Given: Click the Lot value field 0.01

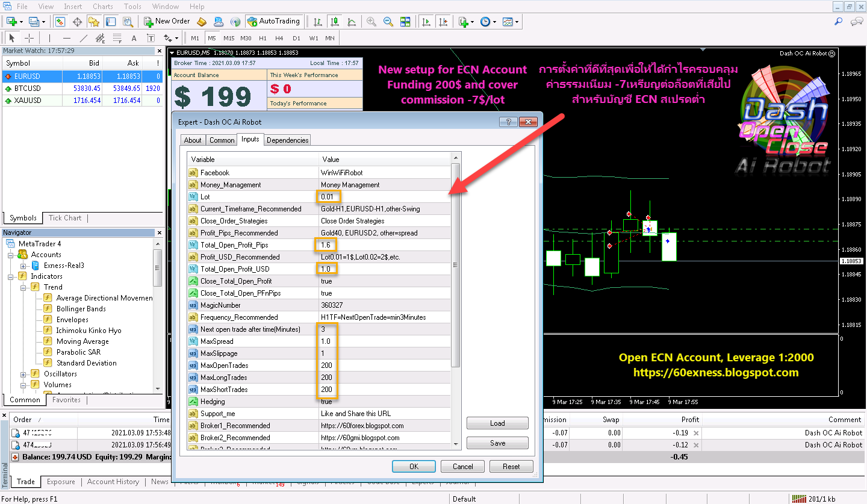Looking at the screenshot, I should 384,197.
